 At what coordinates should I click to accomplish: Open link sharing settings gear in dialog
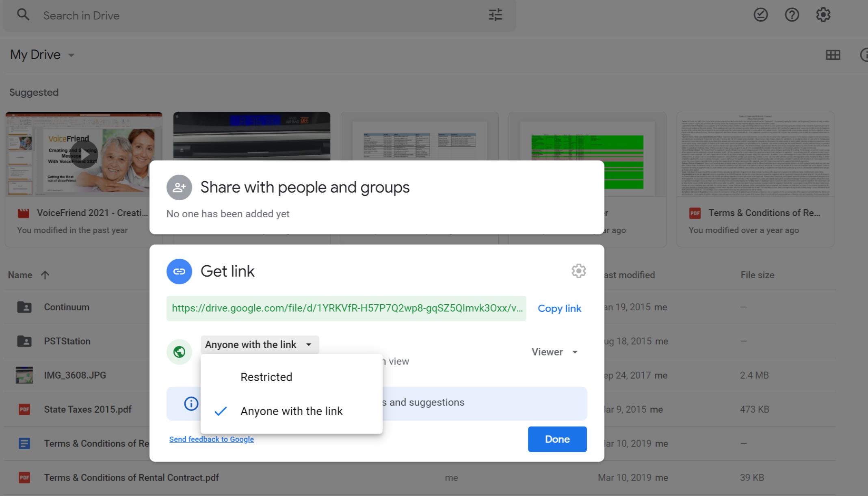578,271
